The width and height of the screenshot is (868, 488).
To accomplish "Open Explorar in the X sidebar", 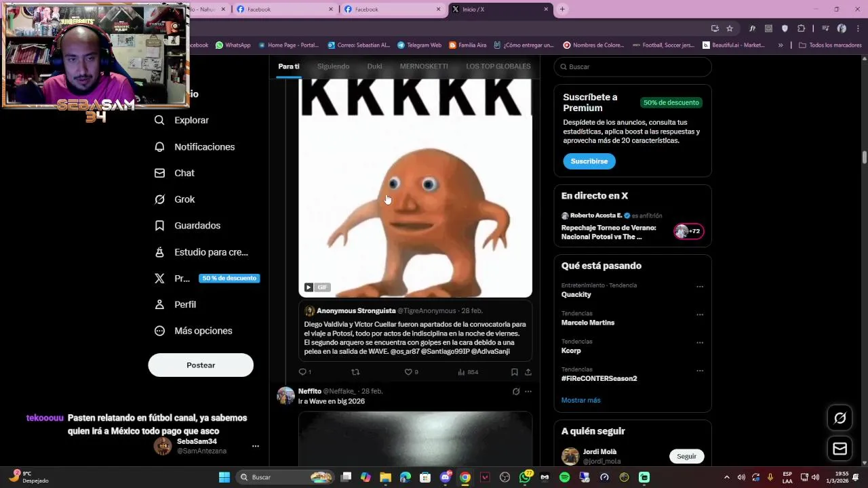I will coord(182,120).
